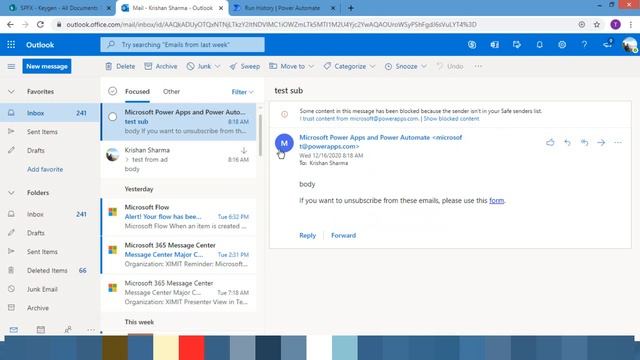Delete the selected email

tap(120, 66)
